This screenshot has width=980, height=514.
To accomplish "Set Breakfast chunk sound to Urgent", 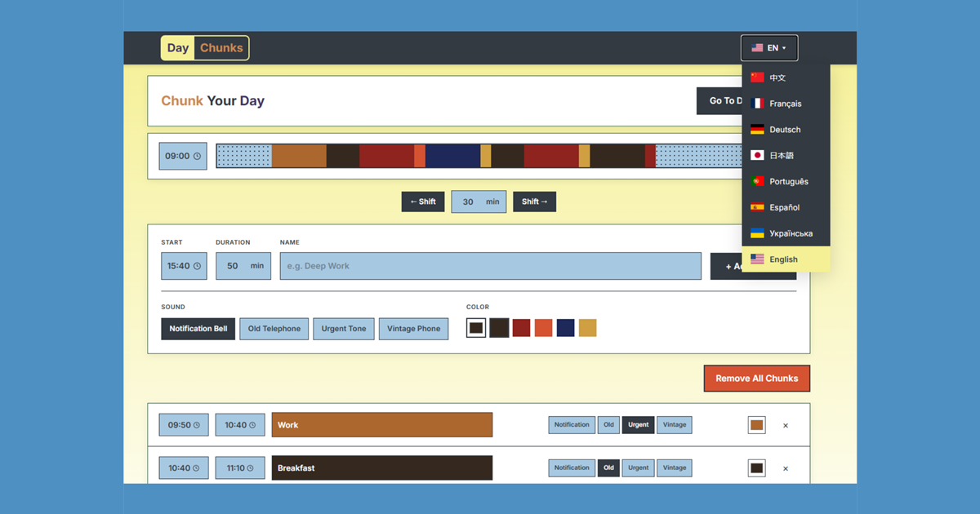I will tap(639, 468).
